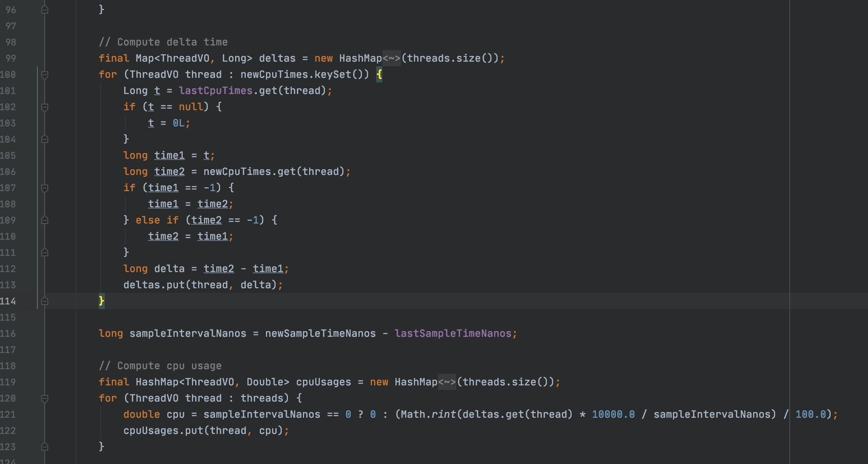Screen dimensions: 868x464
Task: Click the 100.0 literal on line 121
Action: 811,415
